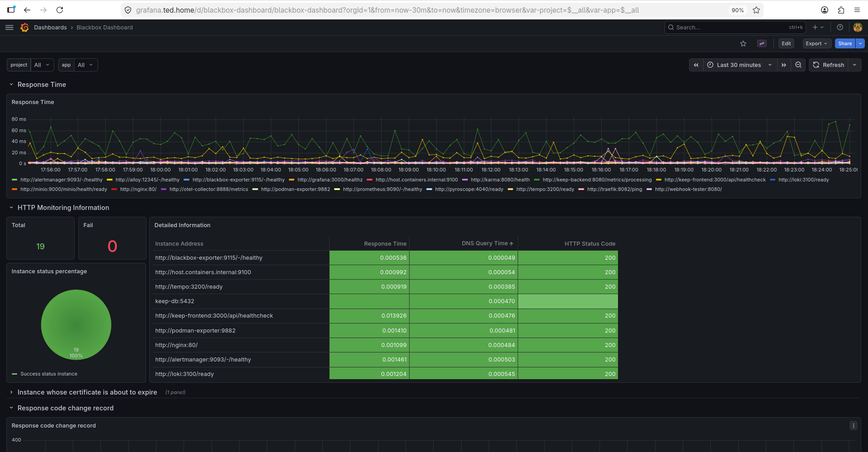Open the add new plus menu
868x452 pixels.
(x=818, y=28)
